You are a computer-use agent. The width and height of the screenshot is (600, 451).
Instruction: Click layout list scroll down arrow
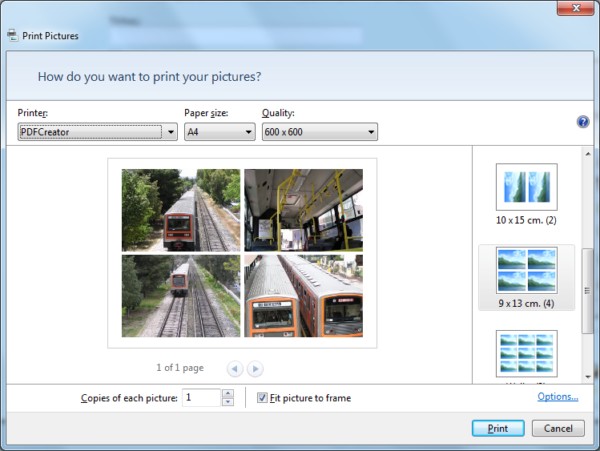588,377
